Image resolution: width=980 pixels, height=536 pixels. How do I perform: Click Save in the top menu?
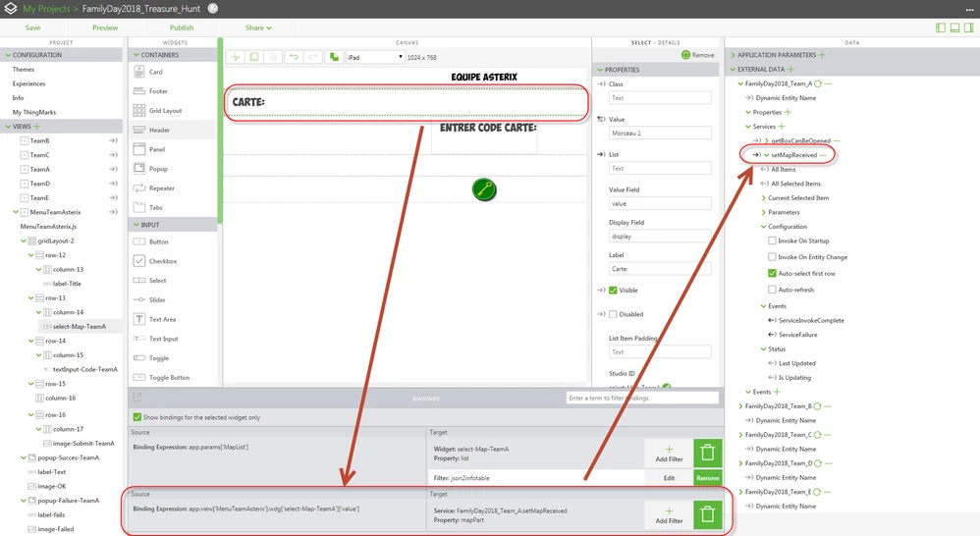(x=32, y=27)
